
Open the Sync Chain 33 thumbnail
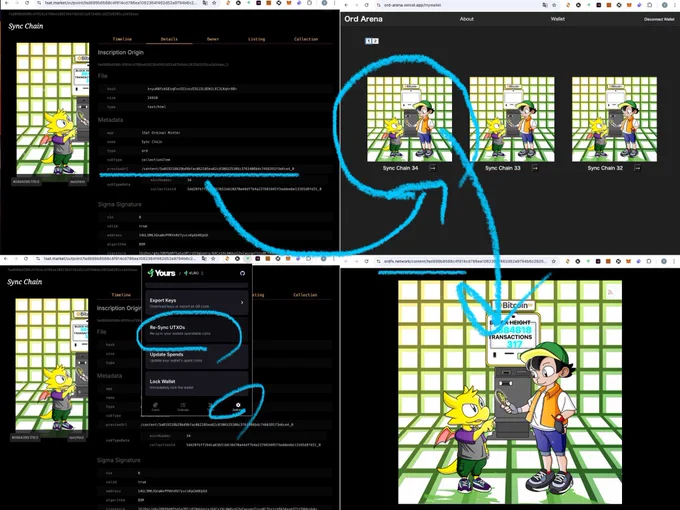(512, 119)
